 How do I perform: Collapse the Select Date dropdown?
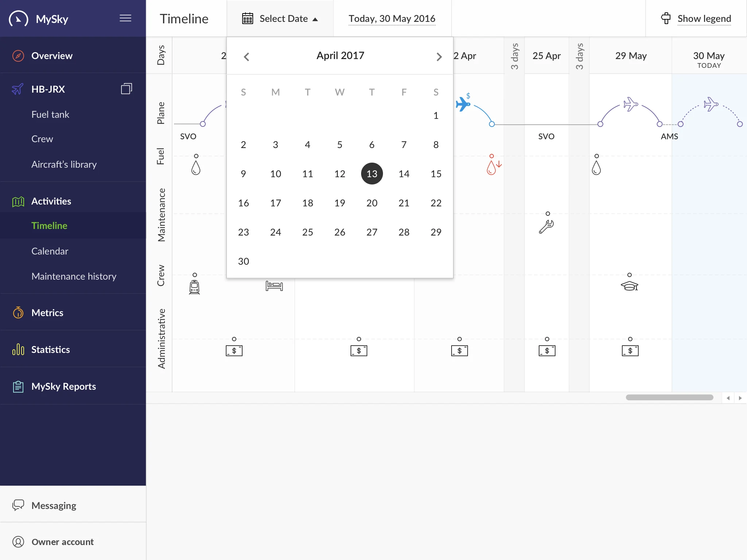point(280,19)
